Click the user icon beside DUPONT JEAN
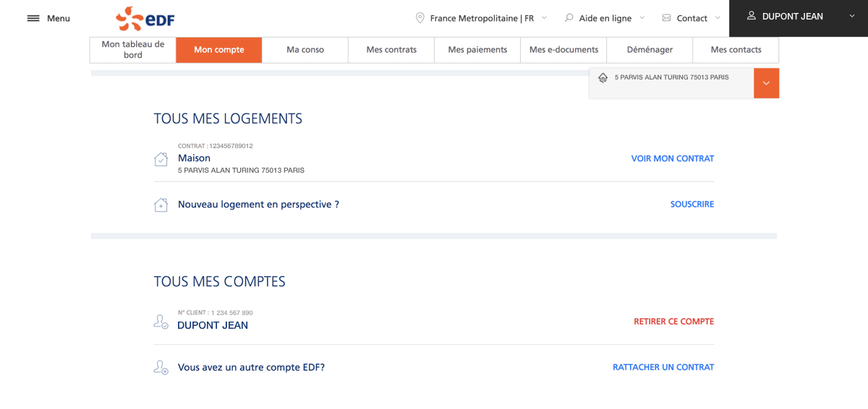Viewport: 868px width, 409px height. (752, 16)
